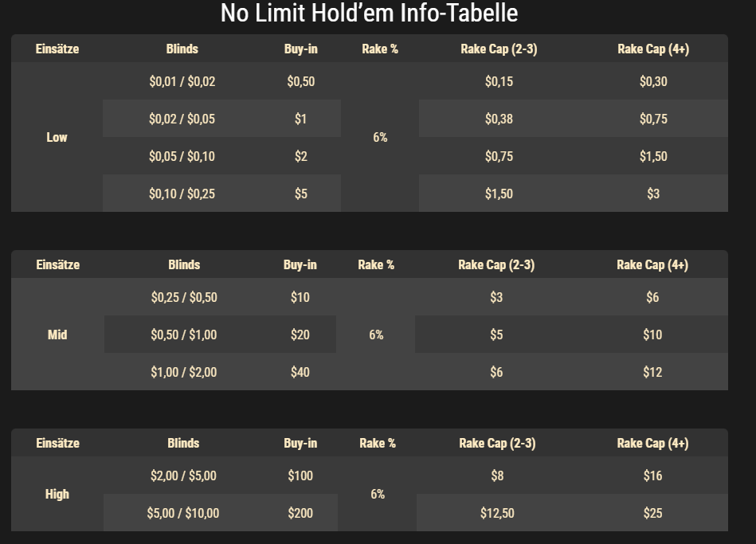The width and height of the screenshot is (756, 544).
Task: Click the No Limit Hold'em Info-Tabelle title
Action: click(x=369, y=13)
